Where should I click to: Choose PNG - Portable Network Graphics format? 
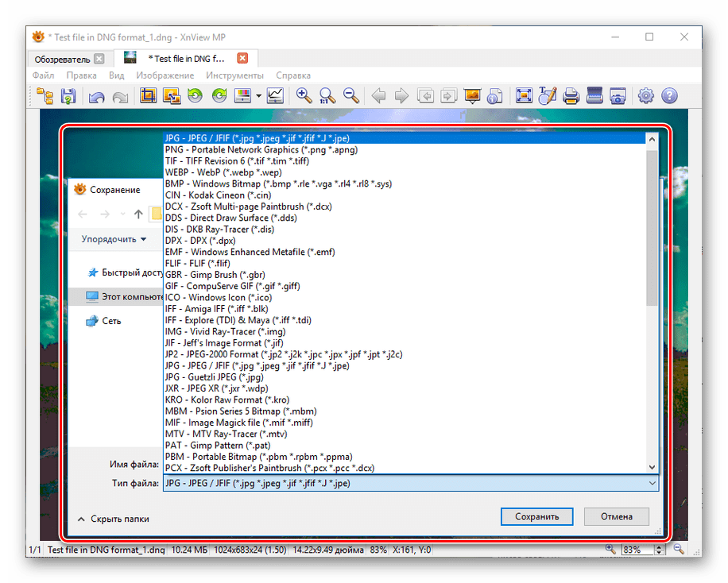405,149
